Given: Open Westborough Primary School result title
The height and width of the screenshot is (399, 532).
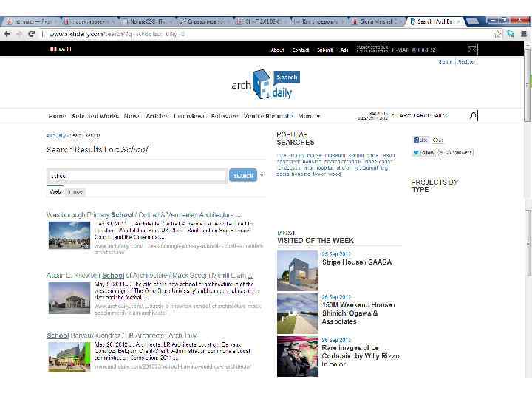Looking at the screenshot, I should click(144, 215).
